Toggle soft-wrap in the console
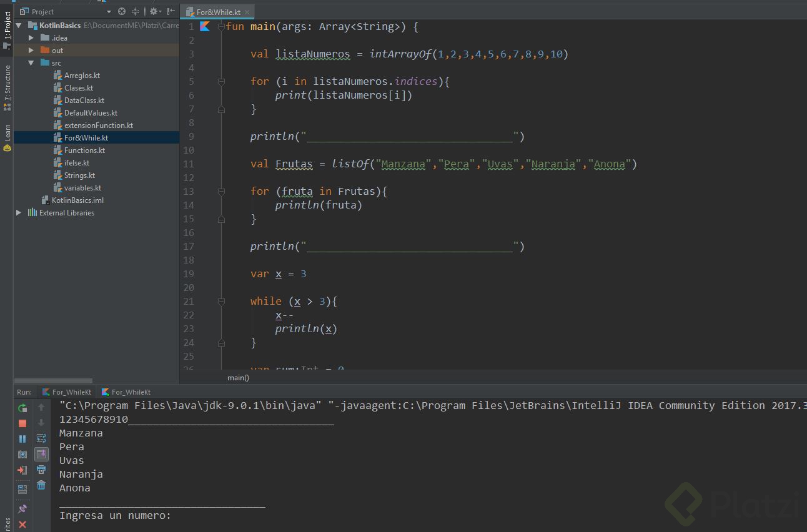The image size is (807, 532). (x=41, y=438)
